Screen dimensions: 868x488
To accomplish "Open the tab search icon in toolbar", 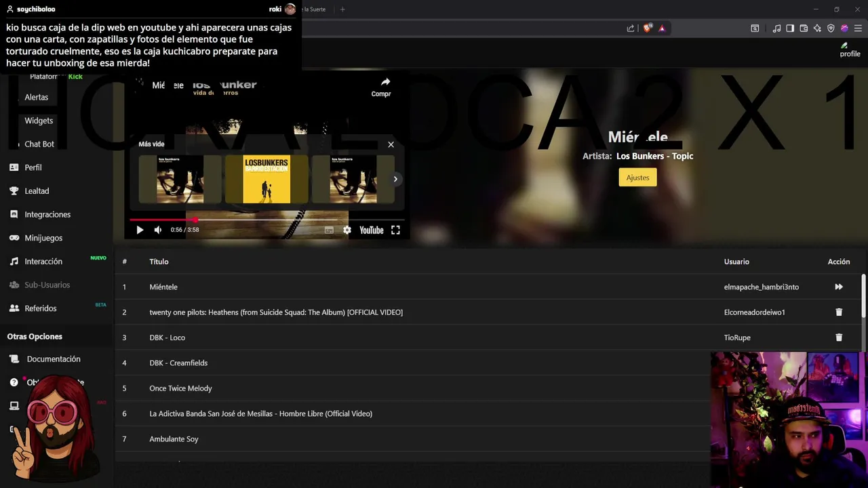I will click(x=755, y=28).
